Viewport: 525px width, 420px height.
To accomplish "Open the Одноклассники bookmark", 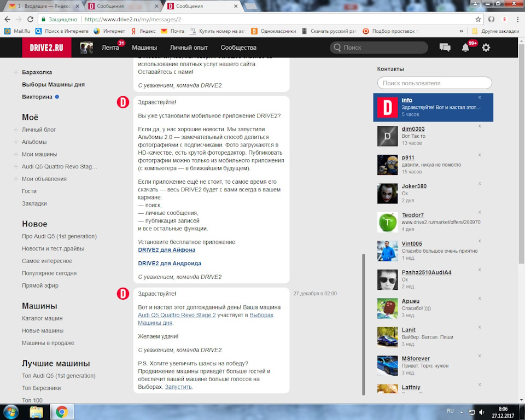I will click(274, 31).
